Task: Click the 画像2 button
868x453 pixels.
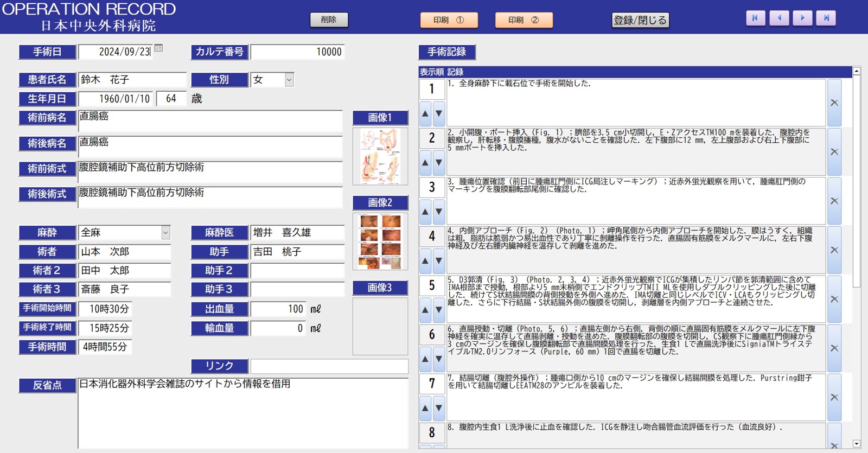Action: (x=380, y=203)
